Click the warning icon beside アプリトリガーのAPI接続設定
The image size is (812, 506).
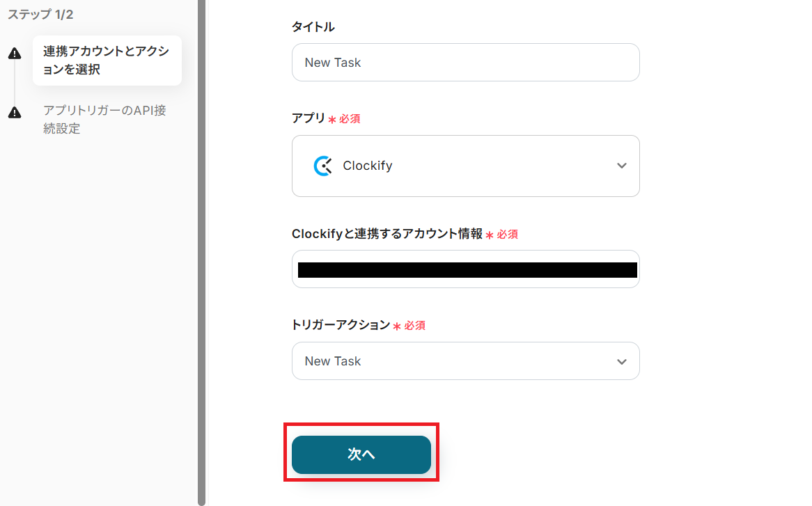(15, 112)
